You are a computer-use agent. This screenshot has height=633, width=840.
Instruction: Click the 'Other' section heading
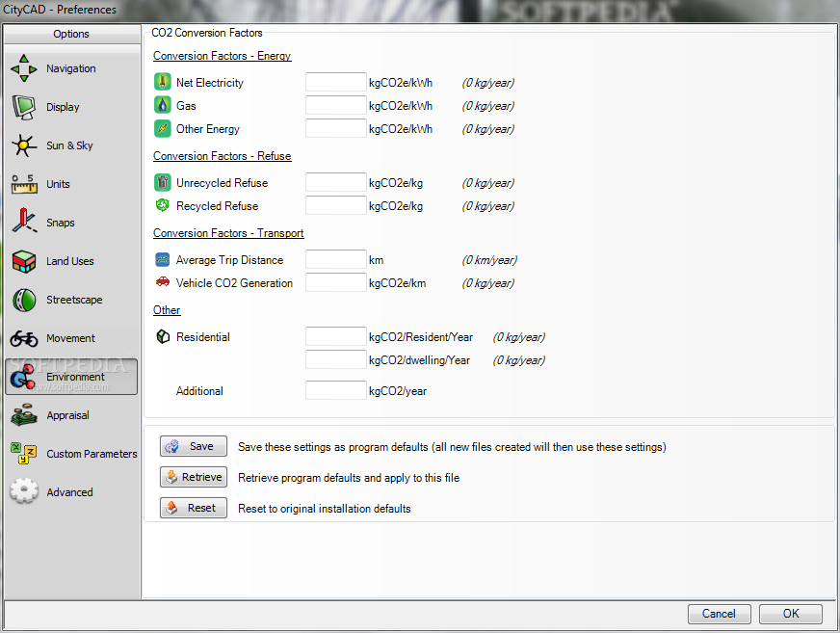tap(167, 310)
